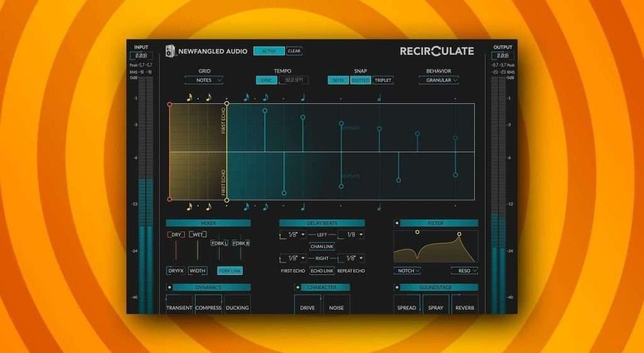Select bottom-channel echo tap beside REPEATS label
The width and height of the screenshot is (644, 353).
point(341,187)
